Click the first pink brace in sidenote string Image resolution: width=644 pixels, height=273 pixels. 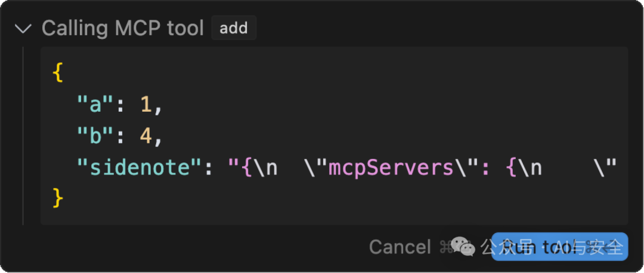pos(247,168)
